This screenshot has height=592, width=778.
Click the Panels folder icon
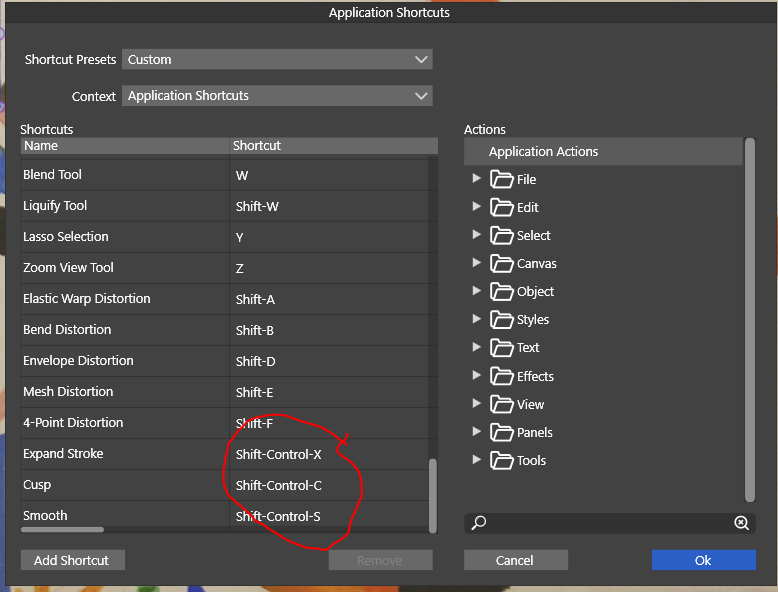[501, 433]
